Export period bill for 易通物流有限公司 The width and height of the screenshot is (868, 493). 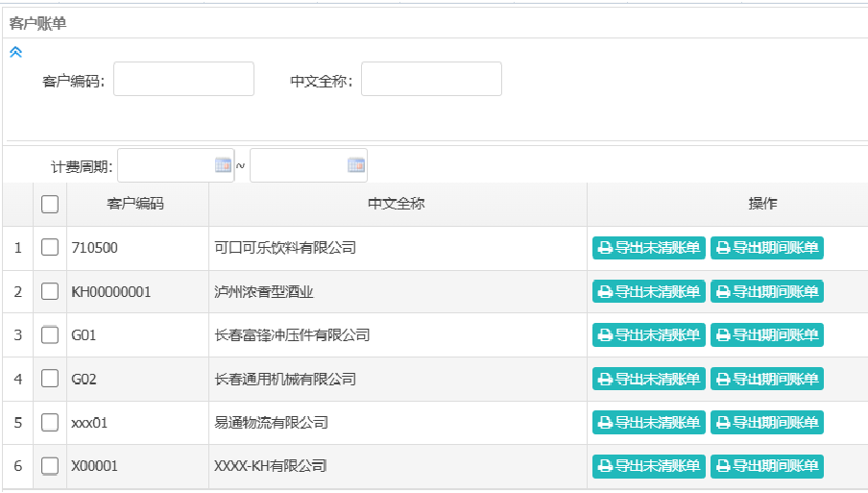coord(766,423)
